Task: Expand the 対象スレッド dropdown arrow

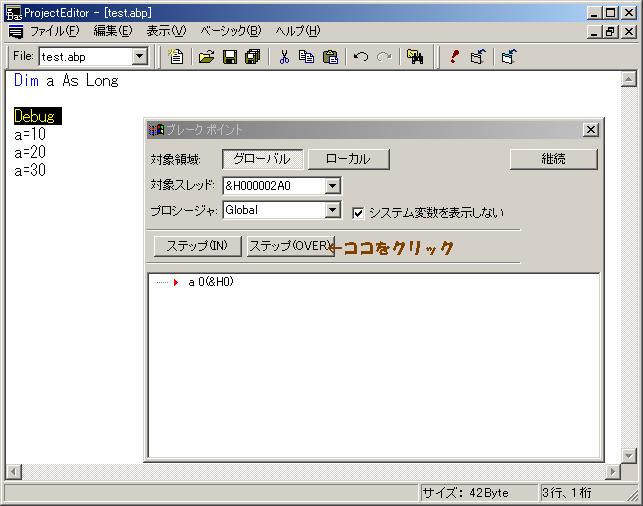Action: 333,186
